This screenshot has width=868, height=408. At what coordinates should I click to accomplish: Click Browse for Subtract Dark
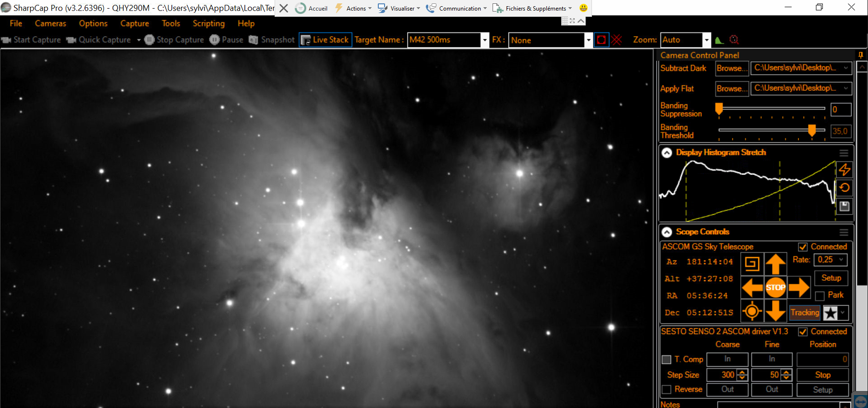tap(732, 68)
